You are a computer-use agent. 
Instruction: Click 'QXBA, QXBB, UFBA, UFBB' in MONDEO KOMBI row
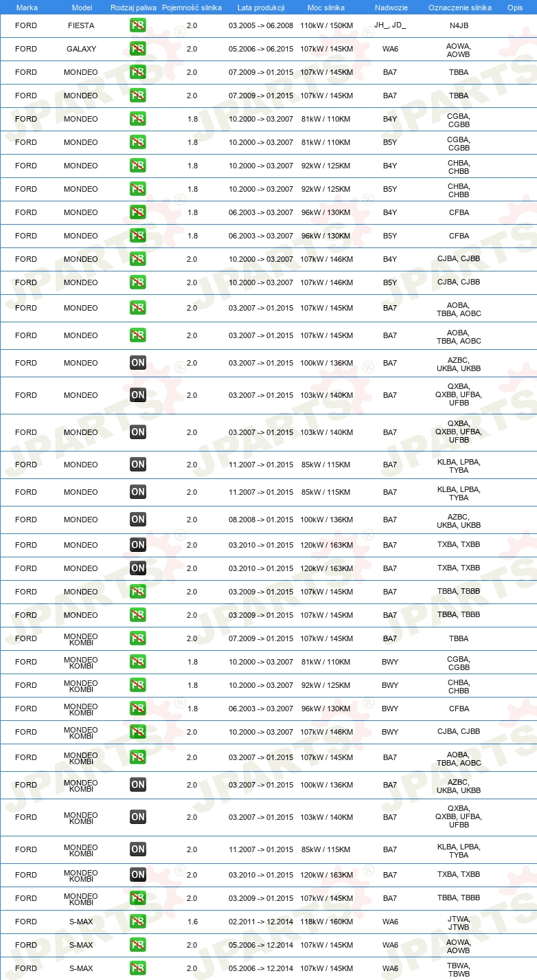point(459,816)
